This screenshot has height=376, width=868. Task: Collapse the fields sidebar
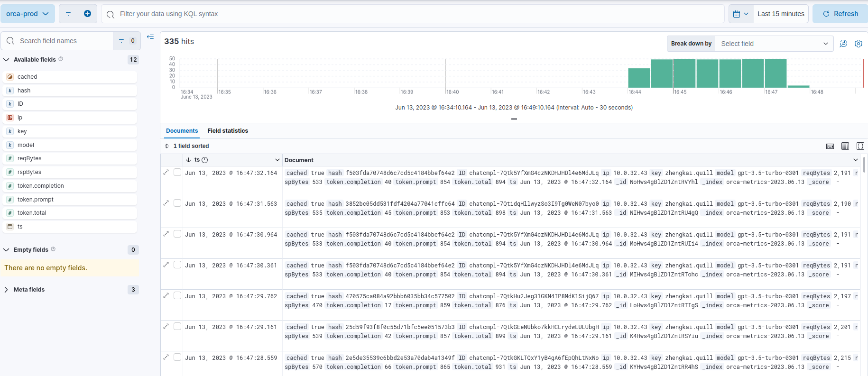(x=150, y=37)
